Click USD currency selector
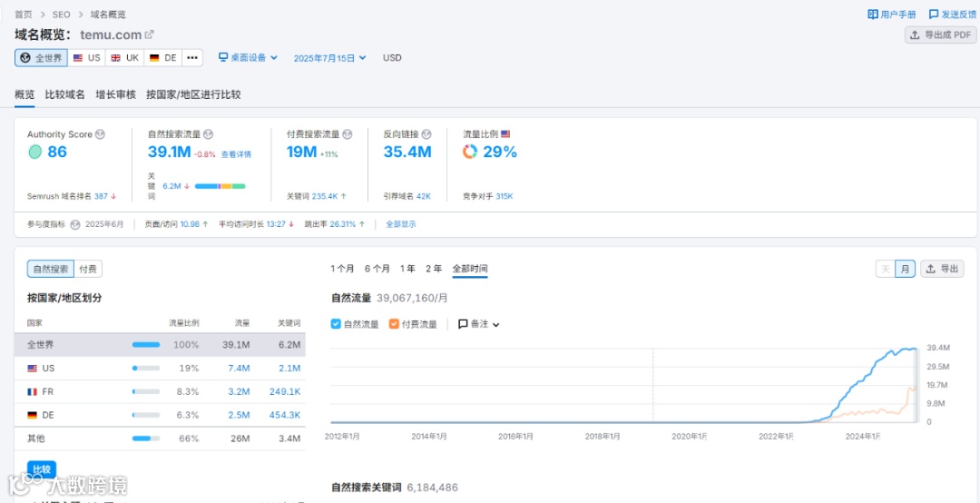Screen dimensions: 980x503 [393, 58]
